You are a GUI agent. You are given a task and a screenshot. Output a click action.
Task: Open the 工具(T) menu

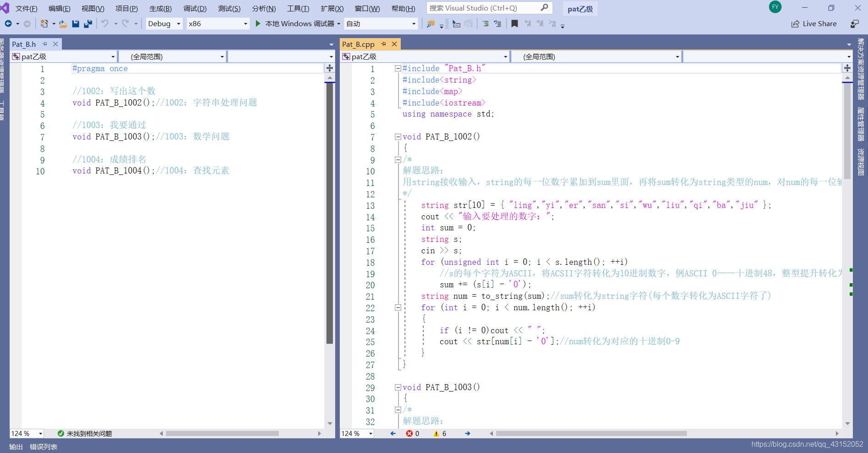[x=298, y=8]
